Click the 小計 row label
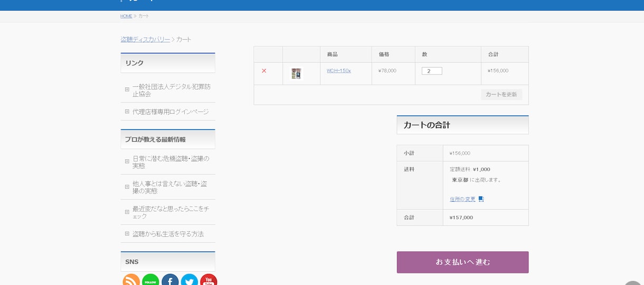Image resolution: width=644 pixels, height=285 pixels. click(x=409, y=153)
